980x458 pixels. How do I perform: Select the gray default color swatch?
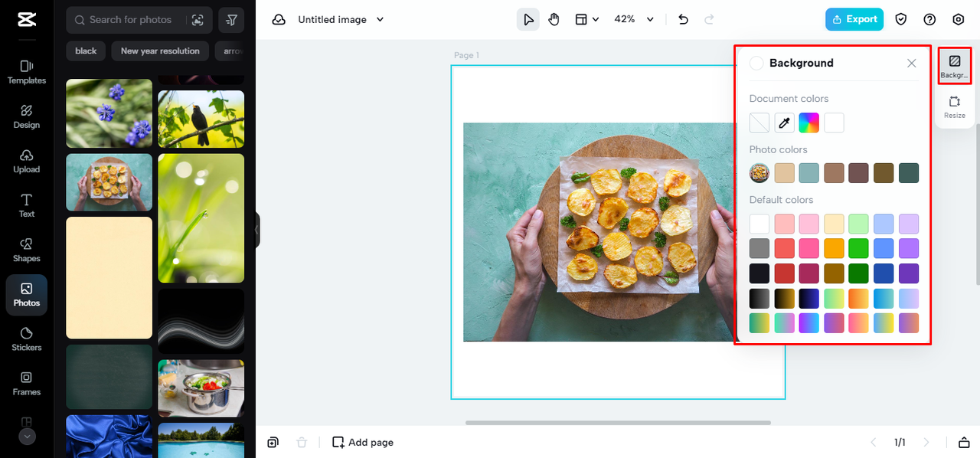pyautogui.click(x=759, y=248)
